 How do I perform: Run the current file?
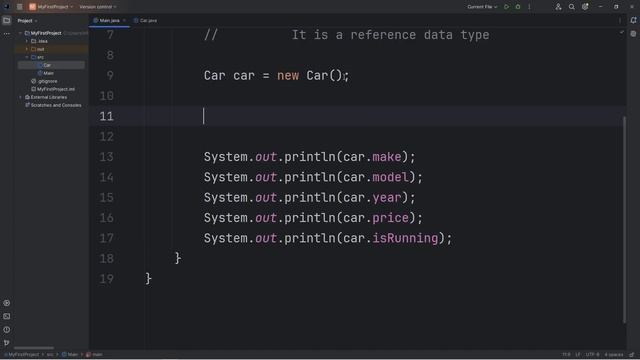pyautogui.click(x=507, y=7)
